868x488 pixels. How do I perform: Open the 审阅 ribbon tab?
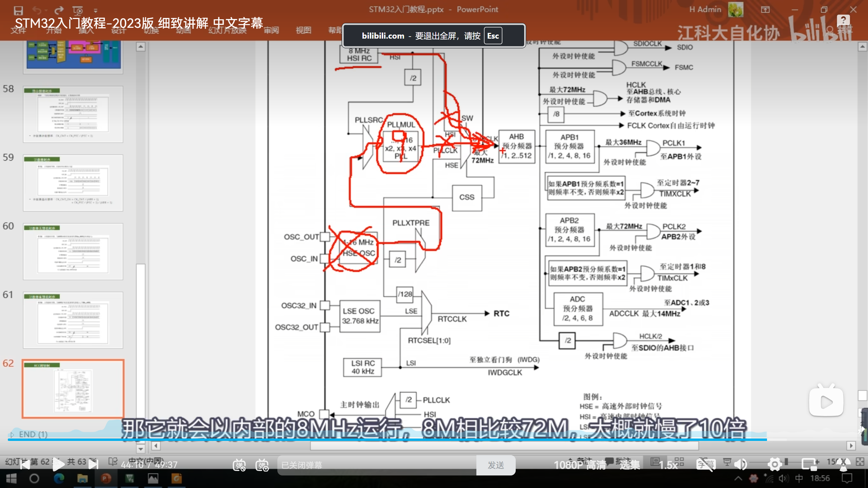click(x=271, y=30)
